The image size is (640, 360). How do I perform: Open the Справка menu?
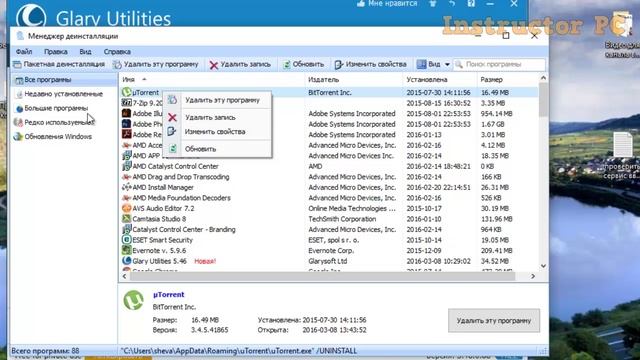(x=117, y=52)
